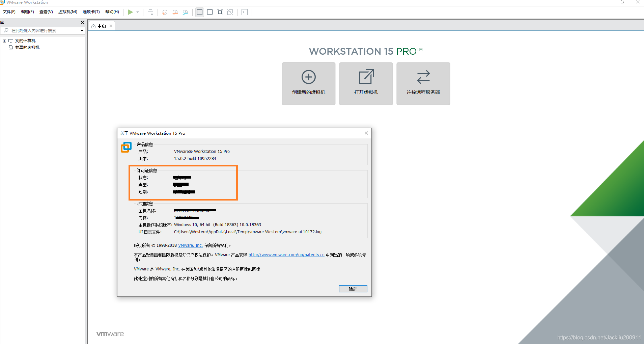Click the Windows 10, 64-bit OS version text
This screenshot has height=344, width=644.
[218, 225]
